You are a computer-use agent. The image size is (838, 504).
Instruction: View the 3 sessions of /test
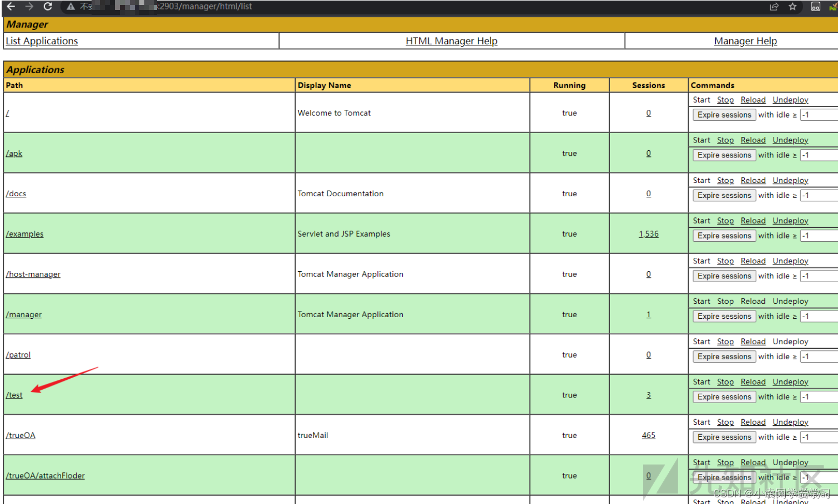(x=648, y=395)
